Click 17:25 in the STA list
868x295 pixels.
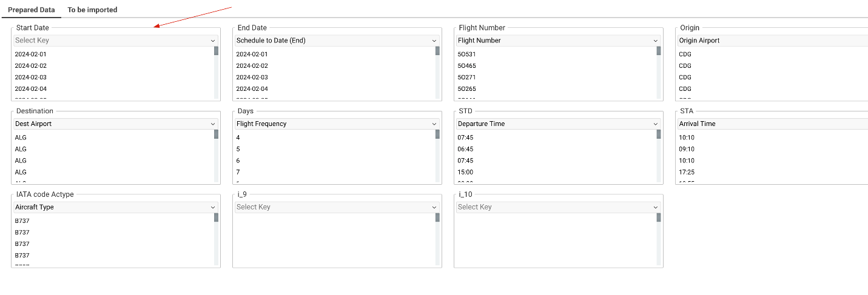tap(687, 172)
